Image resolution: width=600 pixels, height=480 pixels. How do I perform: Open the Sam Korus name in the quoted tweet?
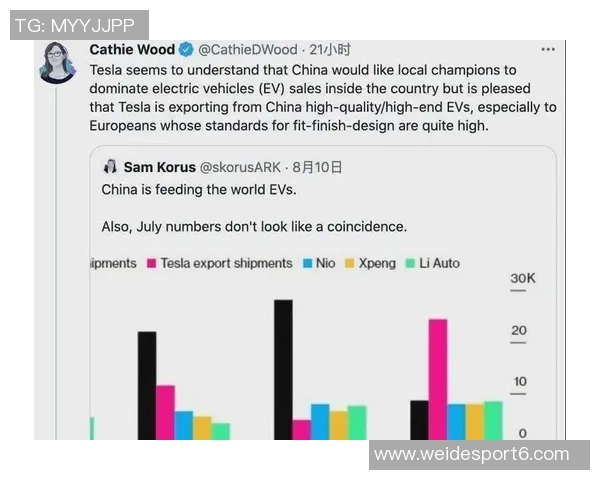[159, 167]
